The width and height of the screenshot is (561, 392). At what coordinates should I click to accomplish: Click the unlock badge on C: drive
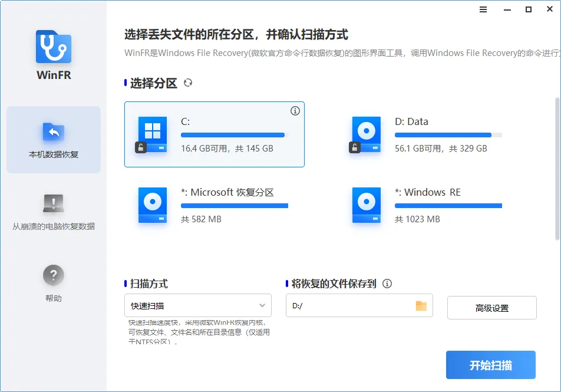[x=141, y=147]
